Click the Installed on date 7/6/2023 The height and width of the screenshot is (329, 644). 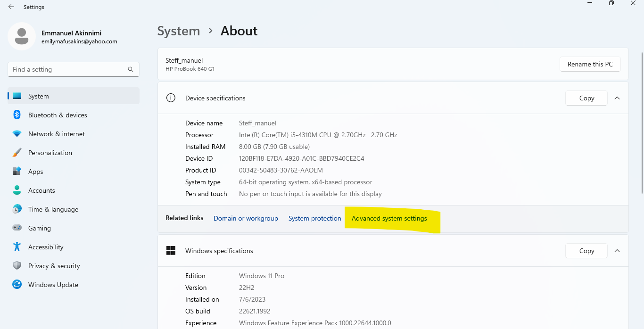click(x=253, y=299)
